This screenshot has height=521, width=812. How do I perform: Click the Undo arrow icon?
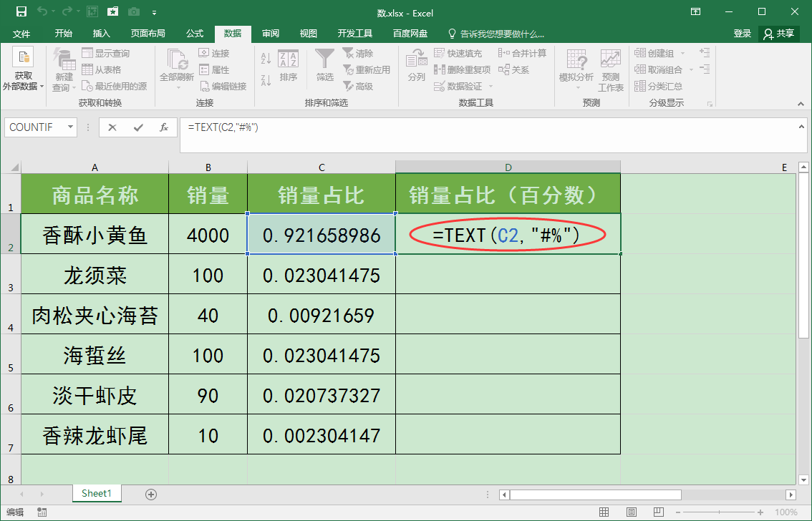42,11
